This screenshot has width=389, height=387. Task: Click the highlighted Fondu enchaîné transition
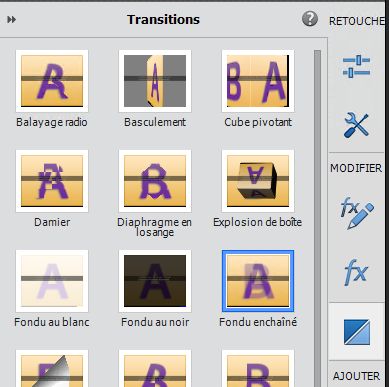[258, 281]
